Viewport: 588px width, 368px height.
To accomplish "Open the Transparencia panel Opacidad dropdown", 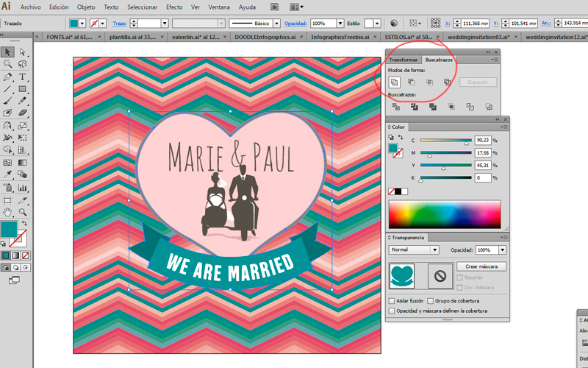I will tap(503, 250).
